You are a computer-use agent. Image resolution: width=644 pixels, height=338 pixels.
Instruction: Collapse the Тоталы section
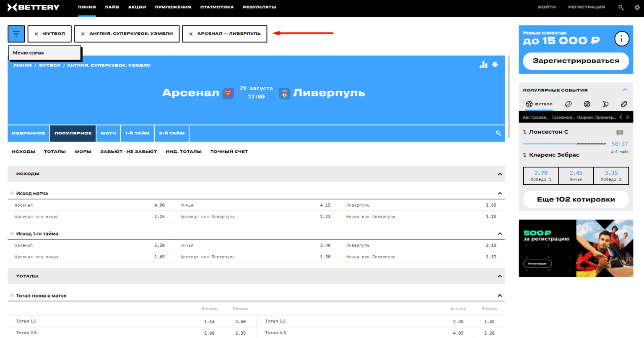[x=499, y=276]
